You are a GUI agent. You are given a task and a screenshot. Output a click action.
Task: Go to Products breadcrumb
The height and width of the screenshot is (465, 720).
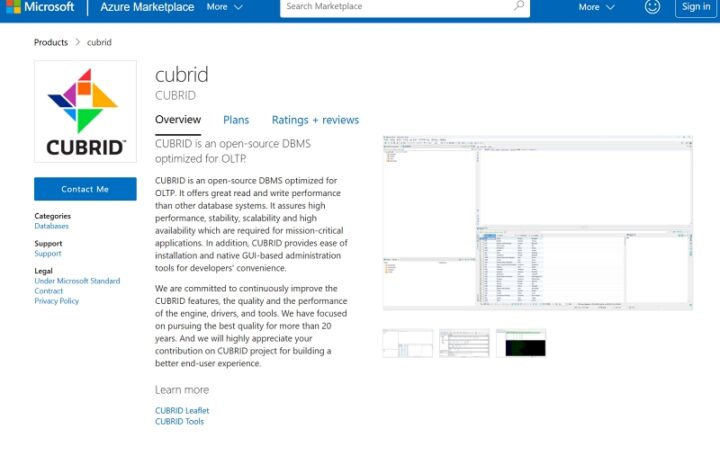51,42
